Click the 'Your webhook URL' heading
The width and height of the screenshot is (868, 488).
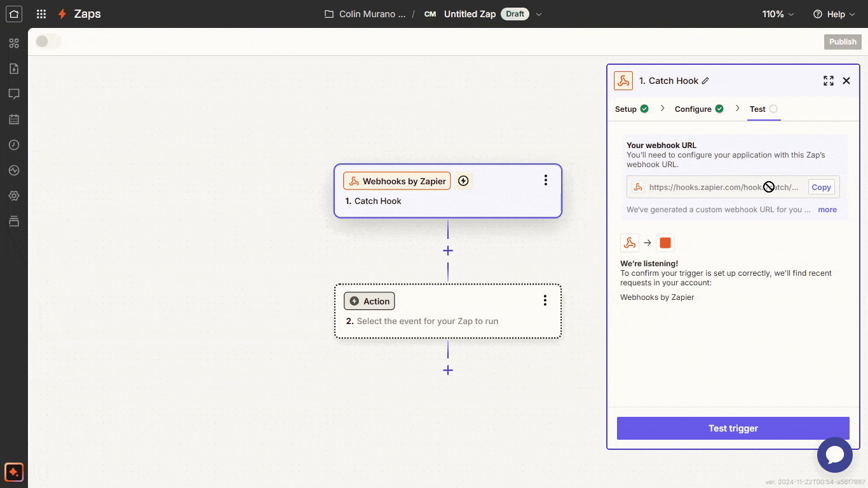(661, 145)
